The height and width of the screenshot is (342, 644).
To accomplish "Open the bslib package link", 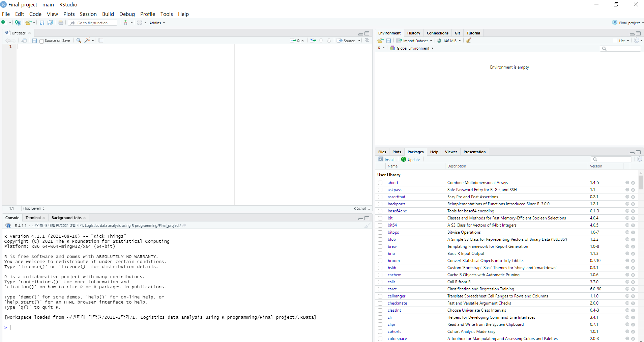I will (392, 268).
